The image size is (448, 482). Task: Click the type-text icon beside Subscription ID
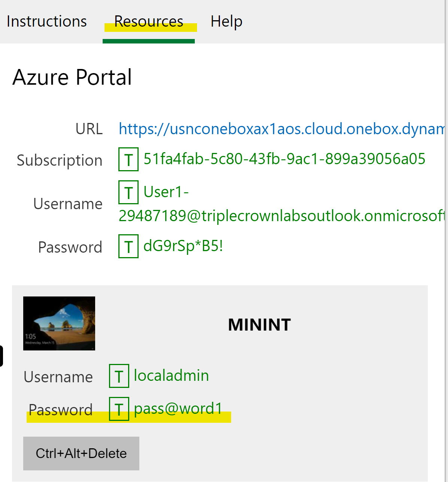click(128, 160)
